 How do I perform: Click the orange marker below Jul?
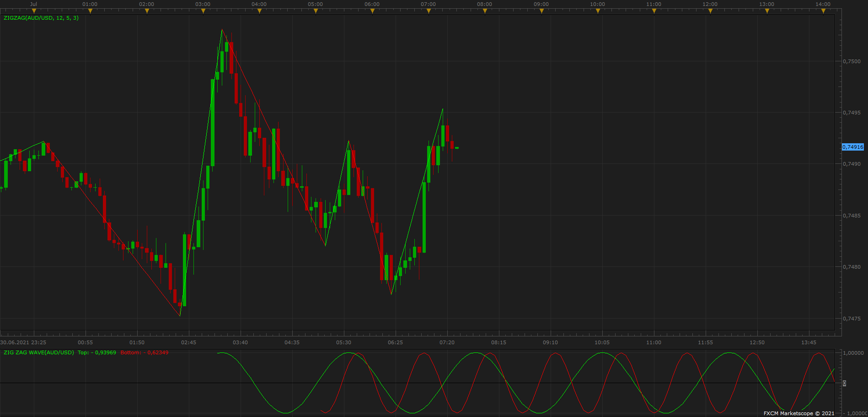click(x=34, y=11)
